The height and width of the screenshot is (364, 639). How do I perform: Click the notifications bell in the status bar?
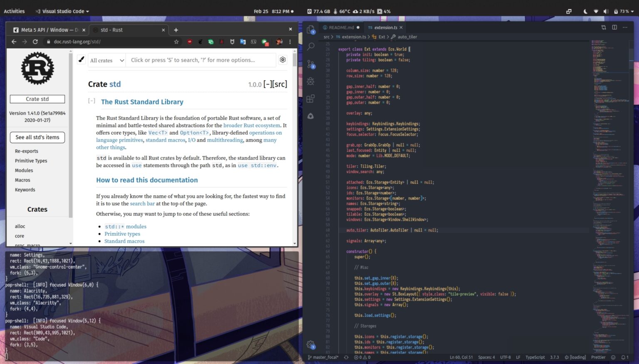tap(624, 357)
